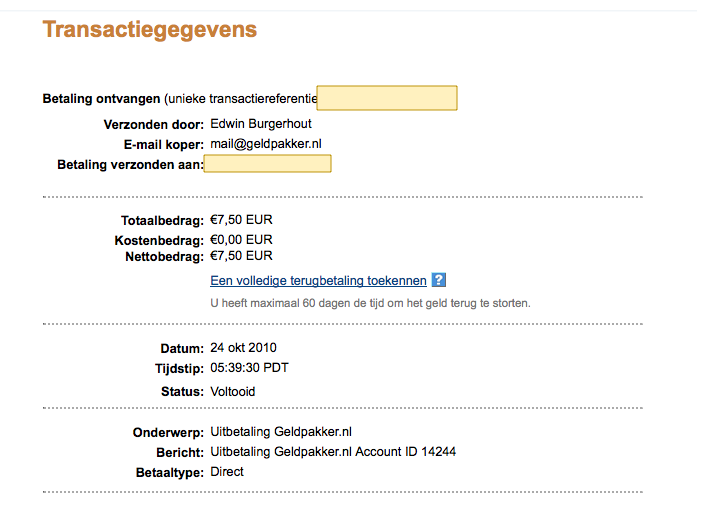Click the Nettobedrag value €7,50 EUR

point(241,256)
